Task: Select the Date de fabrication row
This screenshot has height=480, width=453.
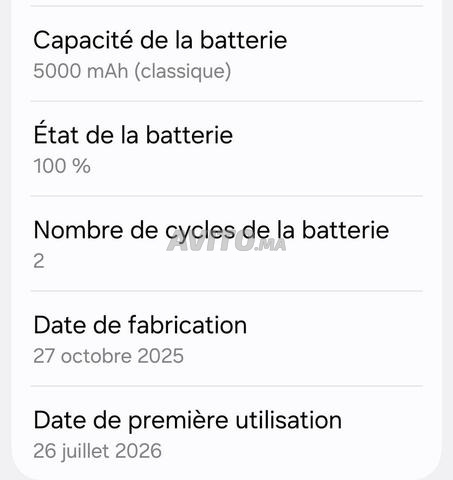Action: (x=227, y=338)
